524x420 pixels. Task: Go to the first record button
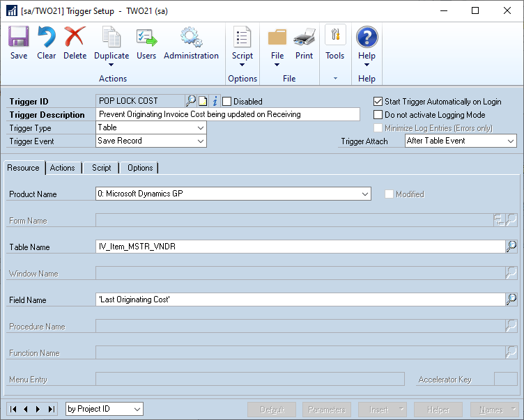pyautogui.click(x=13, y=409)
